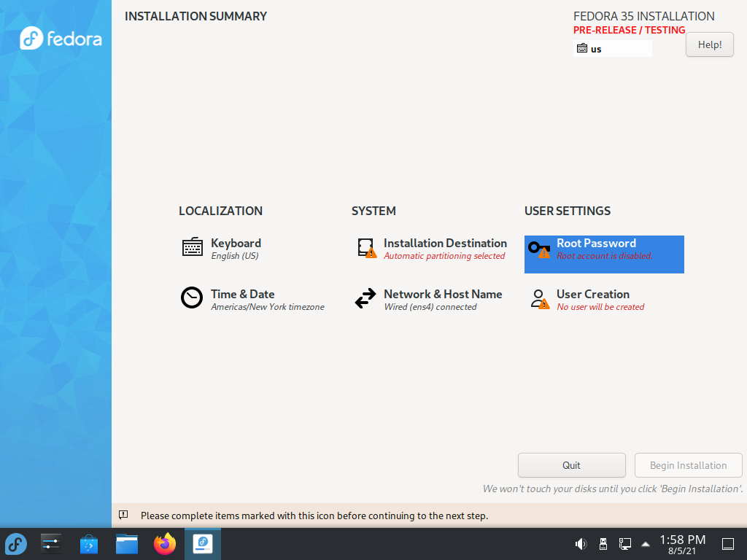Click the Help! button
This screenshot has width=747, height=560.
709,44
